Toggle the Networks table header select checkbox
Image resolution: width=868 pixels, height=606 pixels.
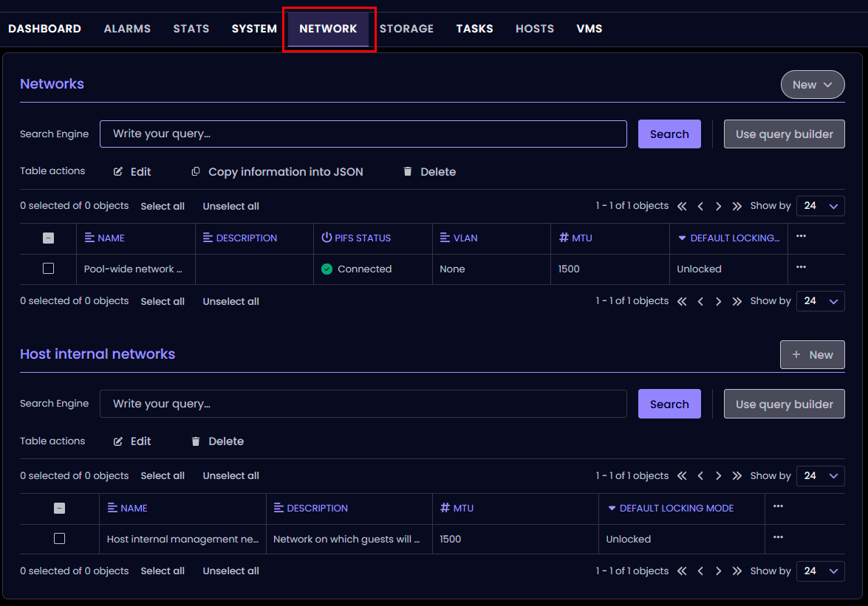[49, 238]
